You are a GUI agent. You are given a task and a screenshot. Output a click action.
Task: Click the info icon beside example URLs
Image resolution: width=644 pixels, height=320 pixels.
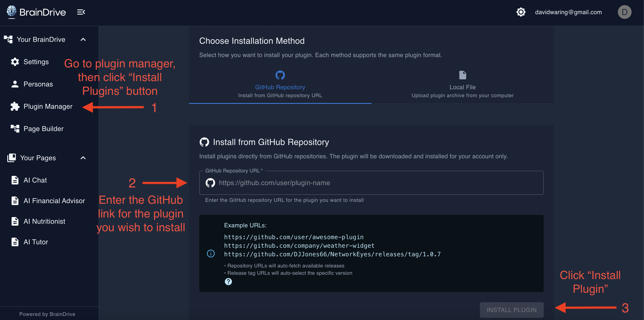211,254
